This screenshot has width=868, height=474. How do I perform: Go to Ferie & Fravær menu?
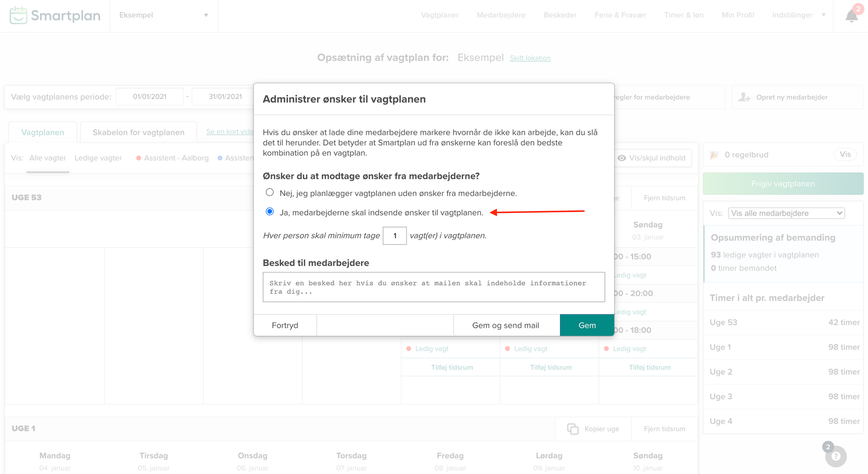[620, 15]
